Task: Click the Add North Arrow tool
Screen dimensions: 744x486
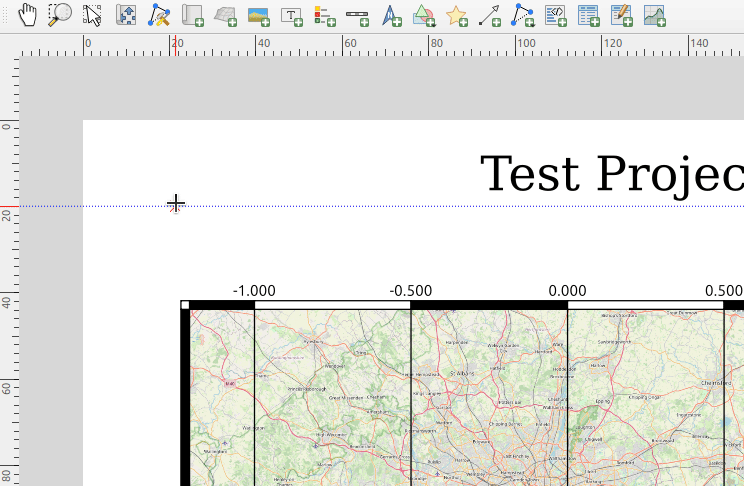Action: click(x=391, y=15)
